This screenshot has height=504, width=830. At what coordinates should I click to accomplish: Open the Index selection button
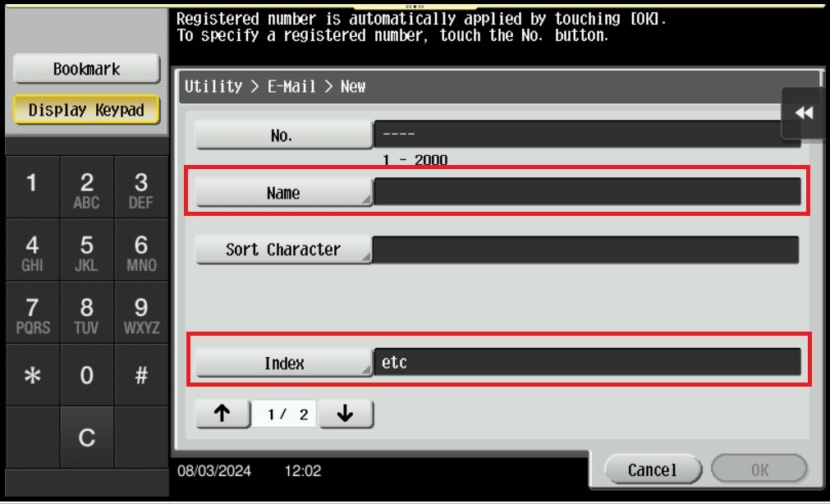[x=283, y=363]
